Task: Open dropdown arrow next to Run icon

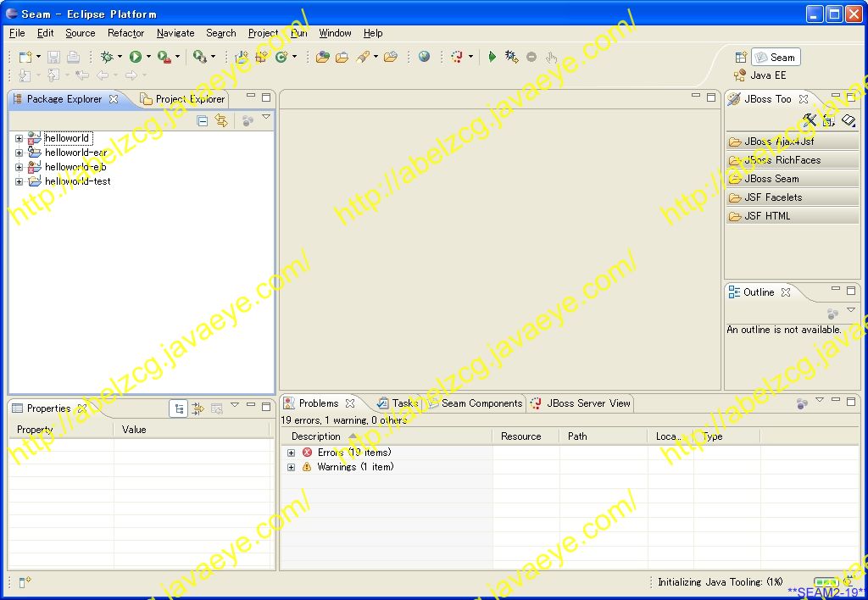Action: (148, 57)
